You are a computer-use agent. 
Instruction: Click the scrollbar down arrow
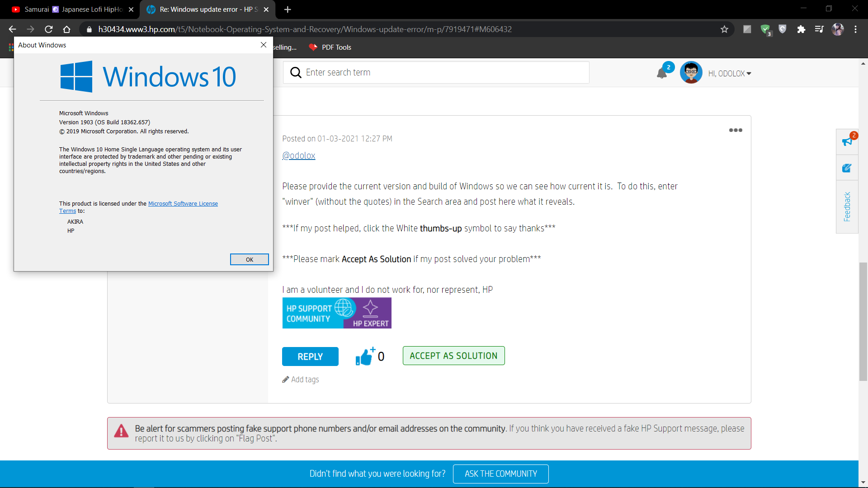pos(863,483)
